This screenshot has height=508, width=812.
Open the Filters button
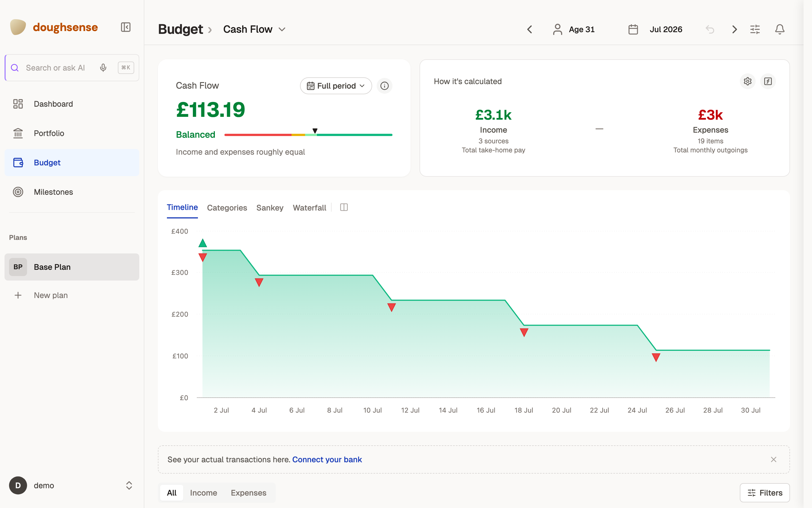tap(765, 492)
